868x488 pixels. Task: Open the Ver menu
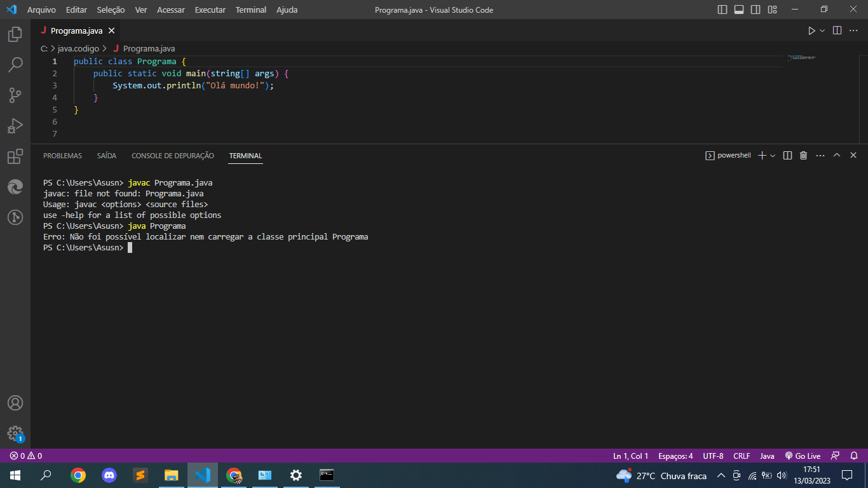(x=141, y=10)
